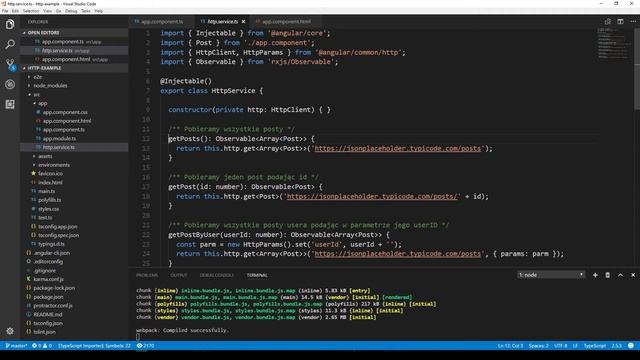Close the terminal panel
This screenshot has height=360, width=640.
633,275
